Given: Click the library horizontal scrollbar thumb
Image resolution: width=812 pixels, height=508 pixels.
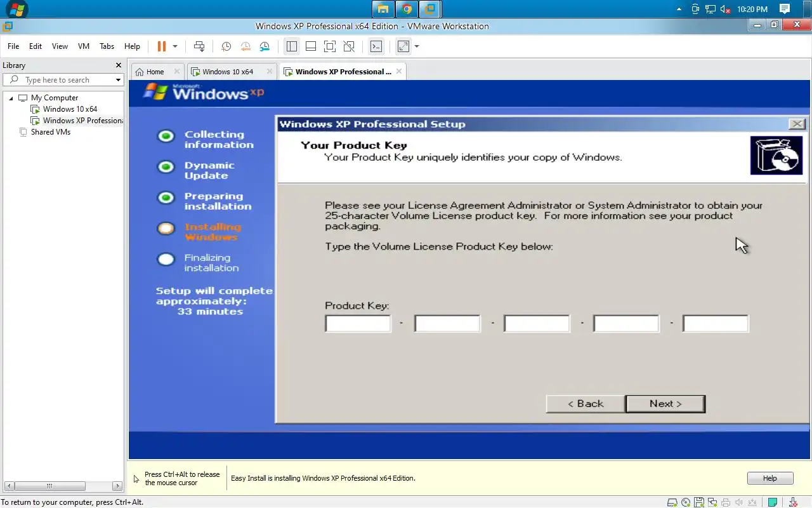Looking at the screenshot, I should (49, 486).
